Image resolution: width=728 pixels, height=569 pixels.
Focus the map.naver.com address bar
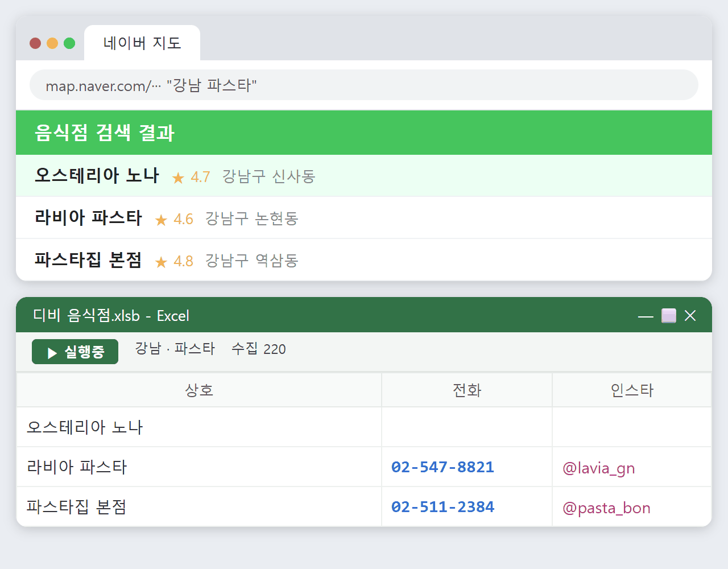pos(364,85)
